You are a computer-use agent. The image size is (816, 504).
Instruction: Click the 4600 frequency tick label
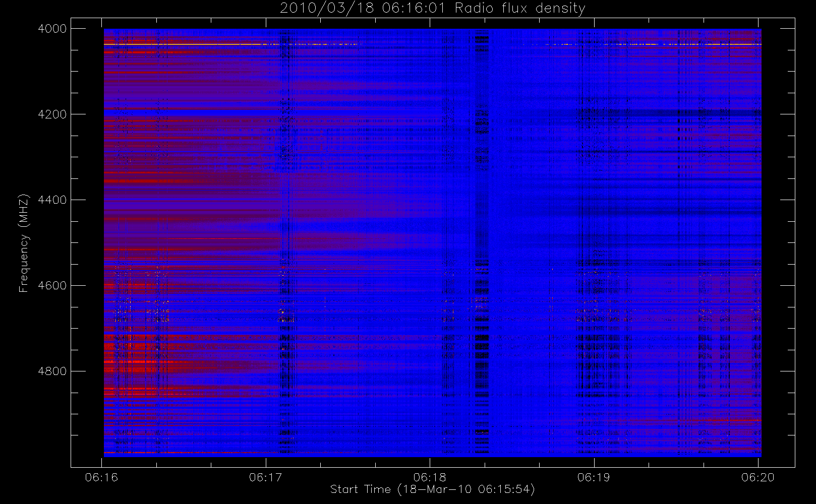pos(52,286)
